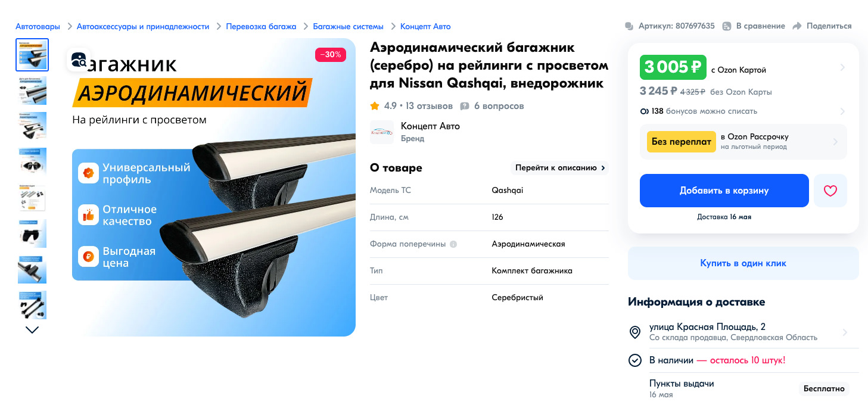
Task: Click the image search camera icon
Action: click(x=79, y=60)
